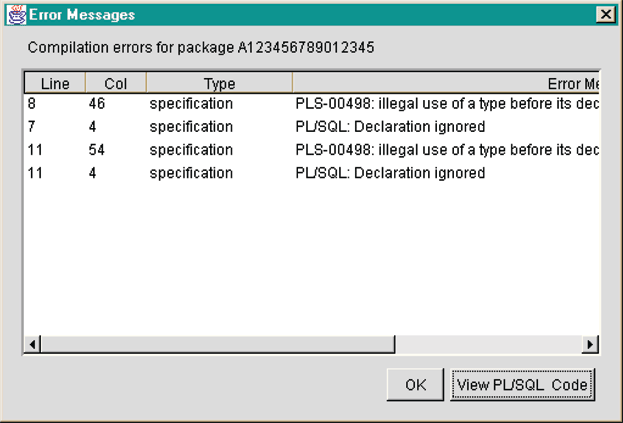This screenshot has width=623, height=423.
Task: Click the empty scrollbar track right of thumb
Action: pos(488,344)
